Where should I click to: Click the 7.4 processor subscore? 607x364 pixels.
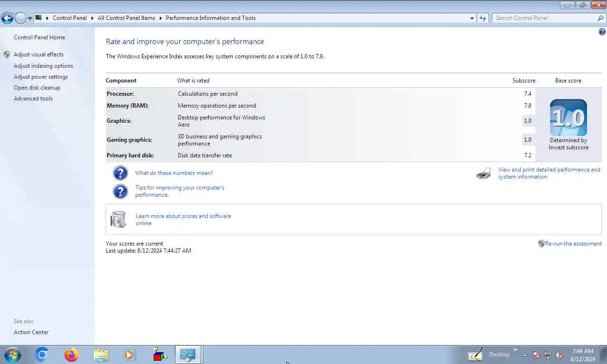(x=528, y=94)
